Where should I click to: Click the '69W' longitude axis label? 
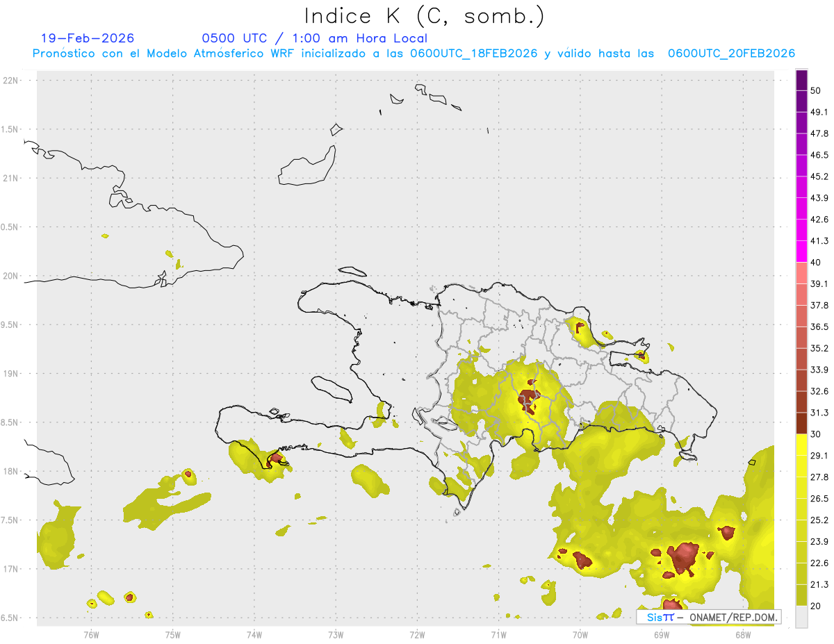[662, 636]
